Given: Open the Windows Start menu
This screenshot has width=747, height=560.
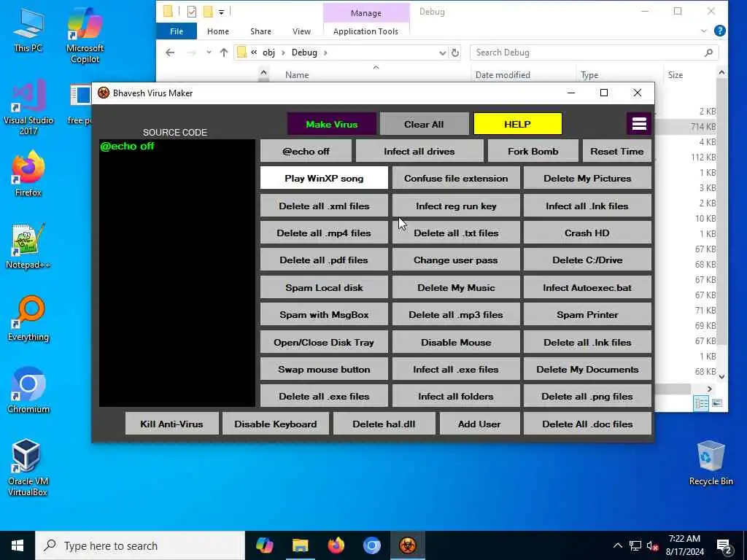Looking at the screenshot, I should click(18, 545).
